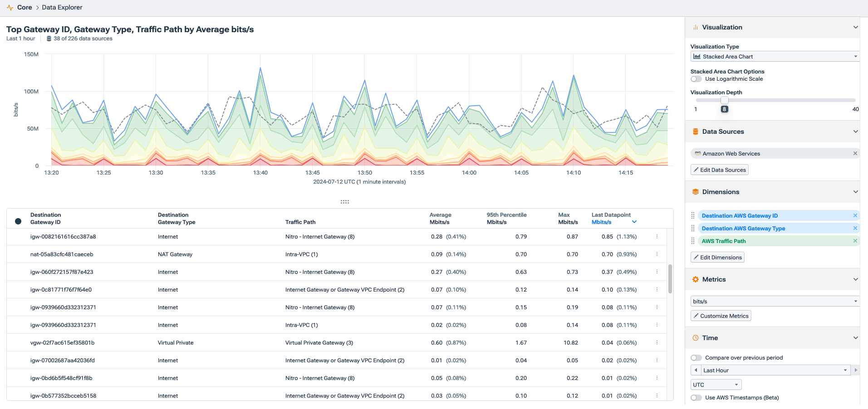Open Data Explorer breadcrumb item
Image resolution: width=868 pixels, height=409 pixels.
click(62, 8)
